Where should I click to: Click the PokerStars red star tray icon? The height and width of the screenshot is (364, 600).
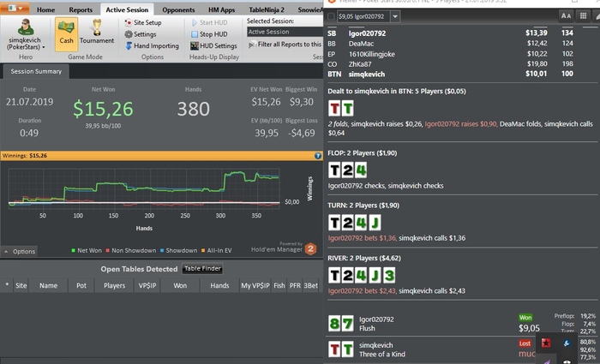click(546, 343)
